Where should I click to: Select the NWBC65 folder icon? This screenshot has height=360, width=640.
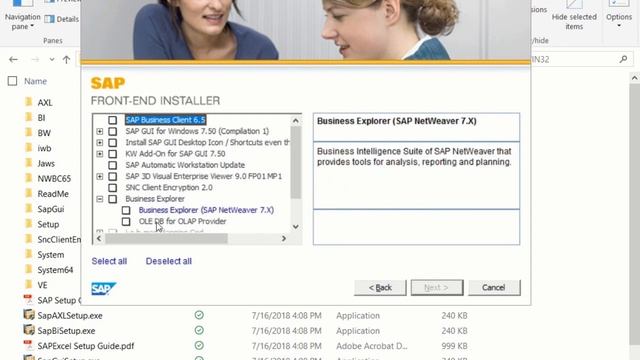(x=29, y=178)
